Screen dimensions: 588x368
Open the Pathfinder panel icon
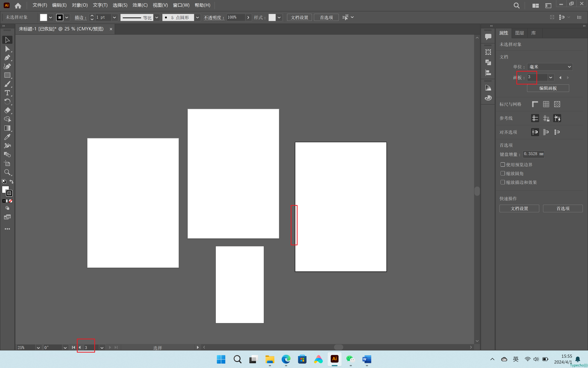coord(488,62)
